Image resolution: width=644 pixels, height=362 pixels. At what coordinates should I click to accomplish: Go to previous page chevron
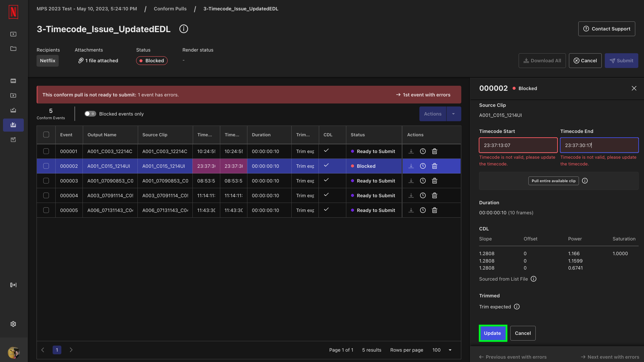[43, 350]
